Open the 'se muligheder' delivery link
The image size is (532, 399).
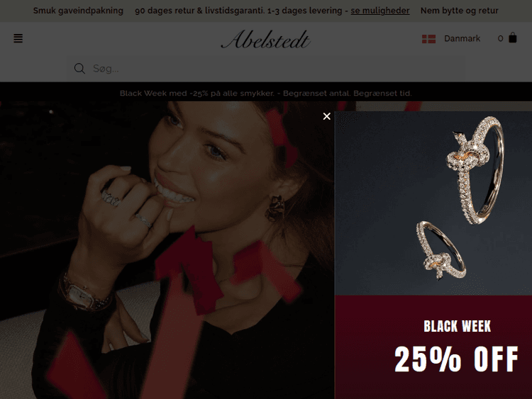pos(380,11)
